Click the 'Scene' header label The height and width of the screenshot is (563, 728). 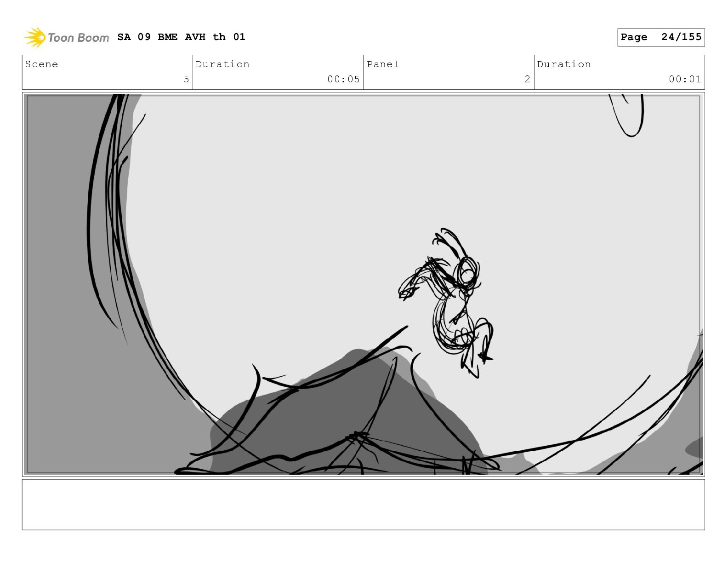point(42,64)
